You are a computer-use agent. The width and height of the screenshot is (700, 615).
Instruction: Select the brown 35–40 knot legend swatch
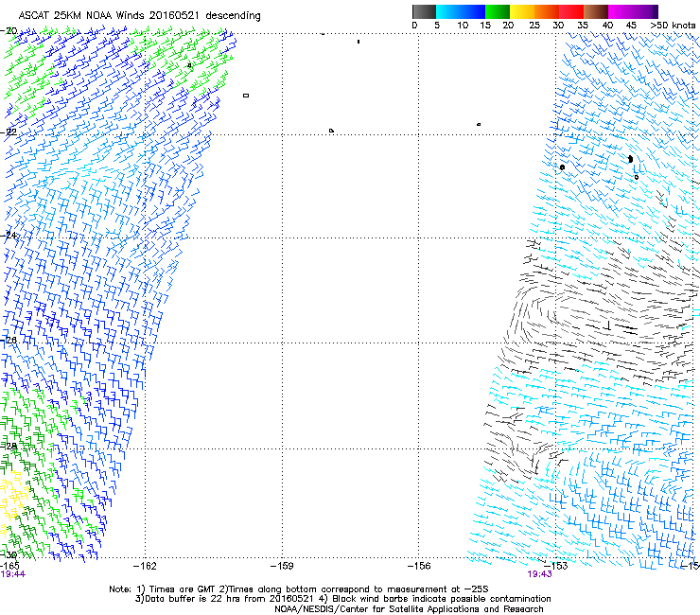click(x=596, y=11)
